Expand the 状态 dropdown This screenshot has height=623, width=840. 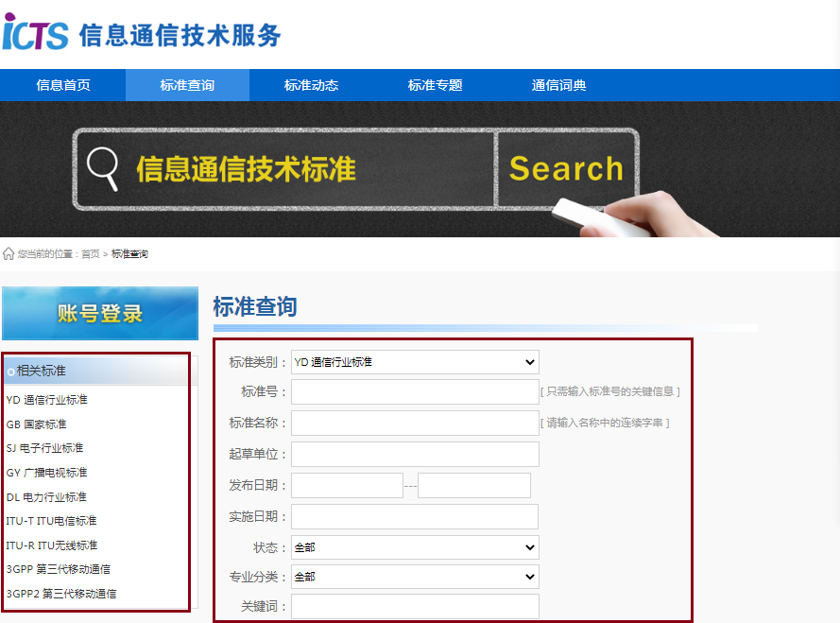click(415, 547)
